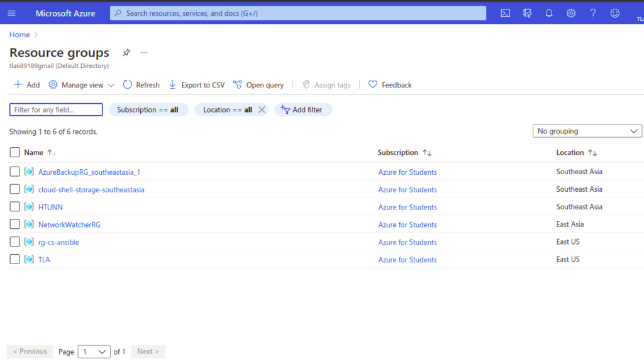Open the feedback smiley face

click(615, 13)
